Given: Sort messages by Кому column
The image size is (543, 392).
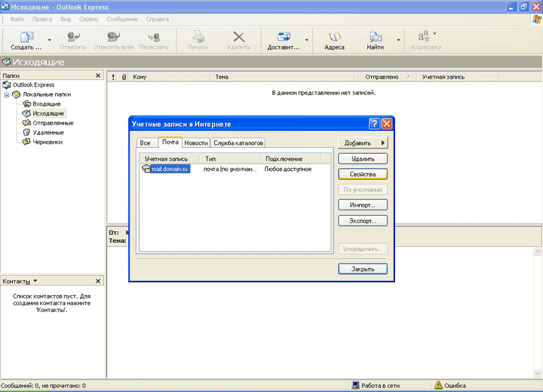Looking at the screenshot, I should [170, 77].
